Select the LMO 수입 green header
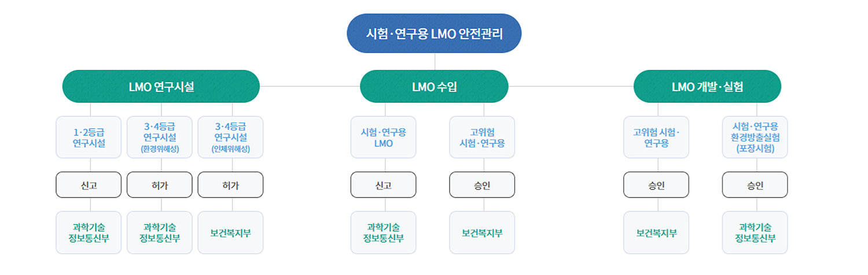The width and height of the screenshot is (868, 275). [x=434, y=87]
